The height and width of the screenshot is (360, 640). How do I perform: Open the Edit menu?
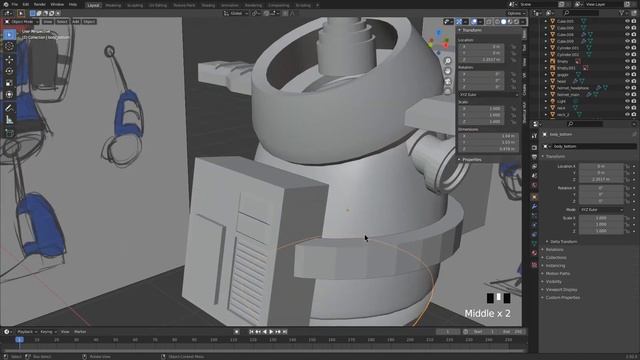tap(26, 4)
